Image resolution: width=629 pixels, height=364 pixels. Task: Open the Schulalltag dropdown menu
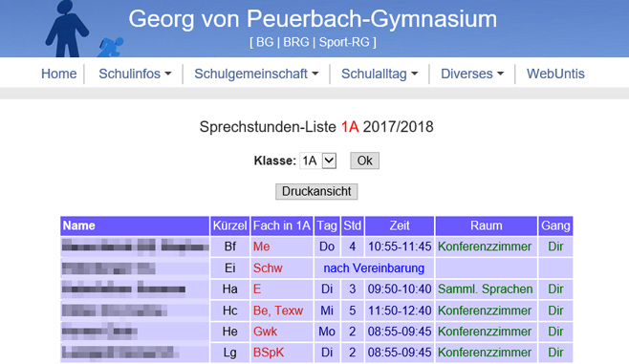point(380,74)
